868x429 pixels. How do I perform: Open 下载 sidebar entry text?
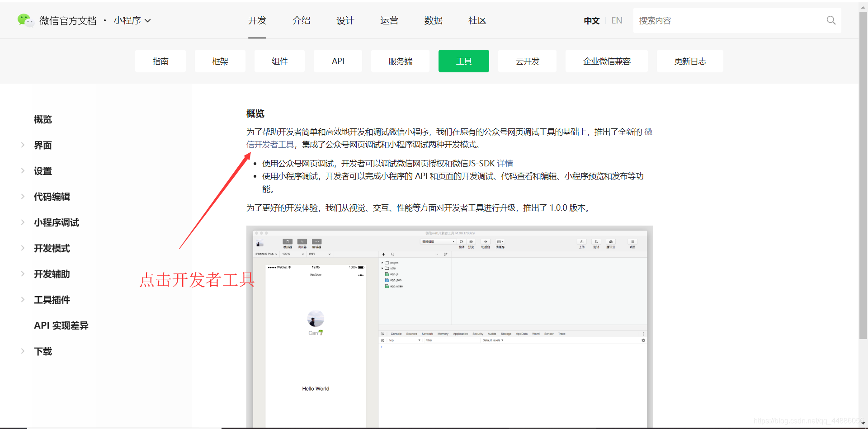coord(43,351)
